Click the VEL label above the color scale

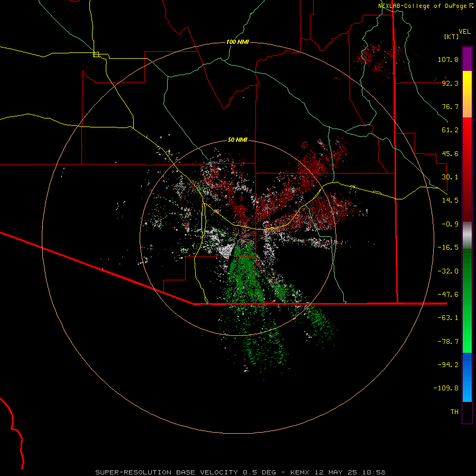pos(464,32)
